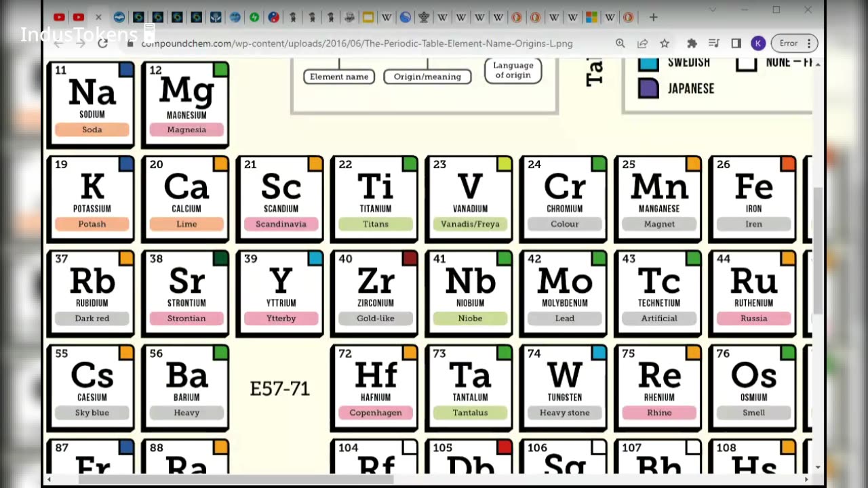Switch to the second YouTube tab
The image size is (868, 488).
pos(79,17)
